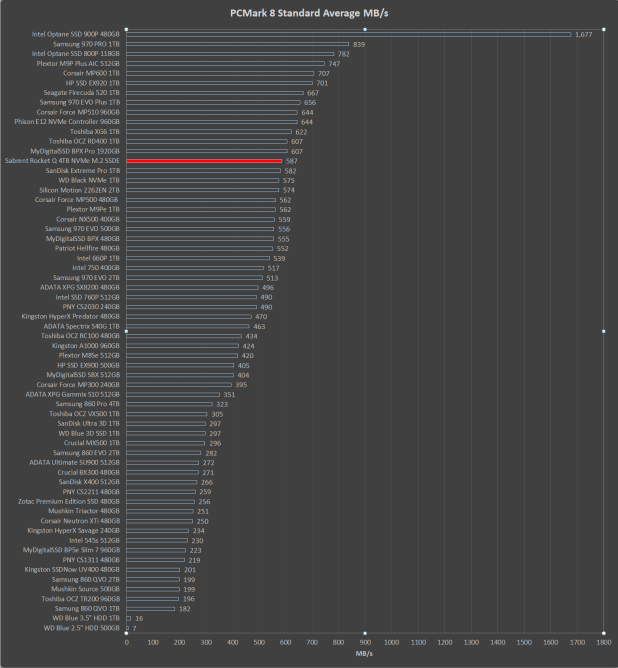The height and width of the screenshot is (668, 618).
Task: Click the Plextor M9P Plus AIC 512GB label
Action: (78, 63)
